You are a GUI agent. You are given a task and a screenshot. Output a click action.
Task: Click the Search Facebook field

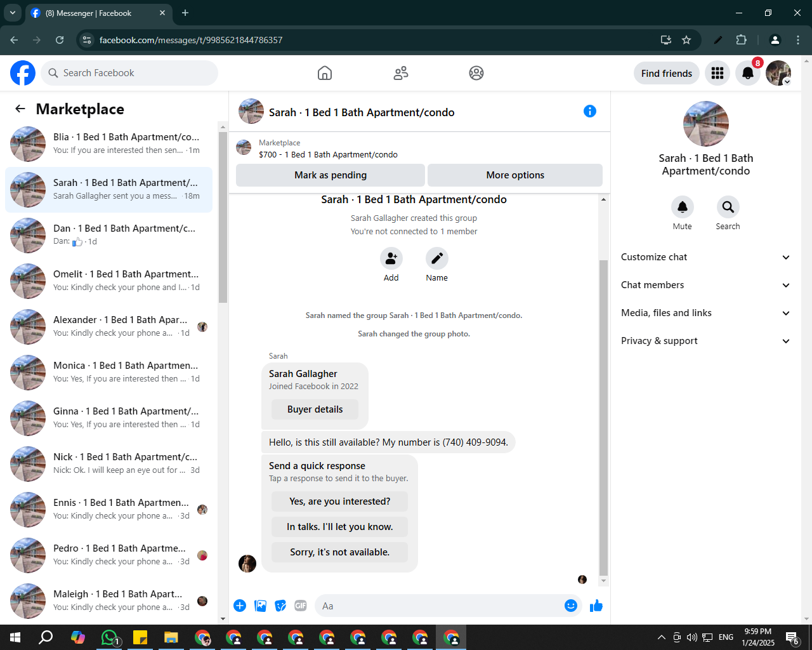pos(129,73)
